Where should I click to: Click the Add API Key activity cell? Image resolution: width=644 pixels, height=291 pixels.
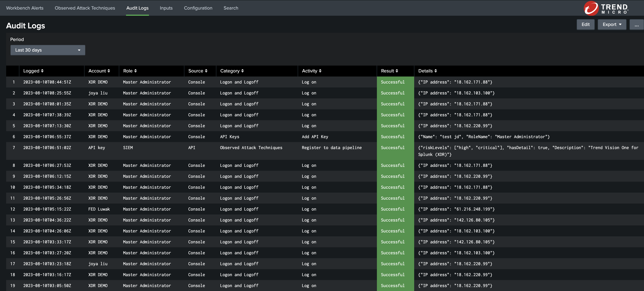pyautogui.click(x=315, y=137)
